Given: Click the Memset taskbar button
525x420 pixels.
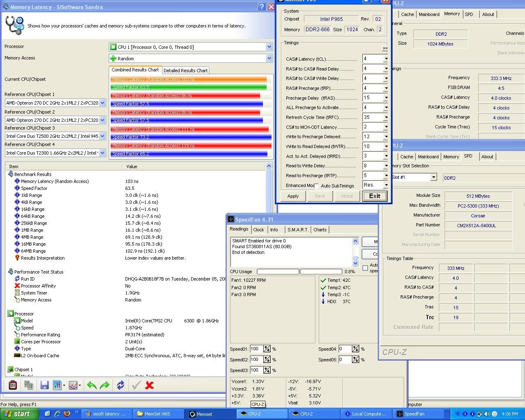Looking at the screenshot, I should 211,414.
